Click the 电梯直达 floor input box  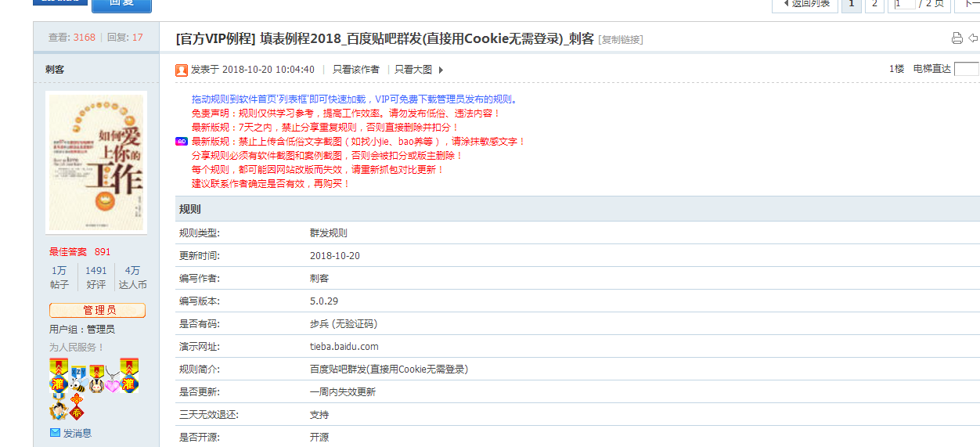point(967,69)
